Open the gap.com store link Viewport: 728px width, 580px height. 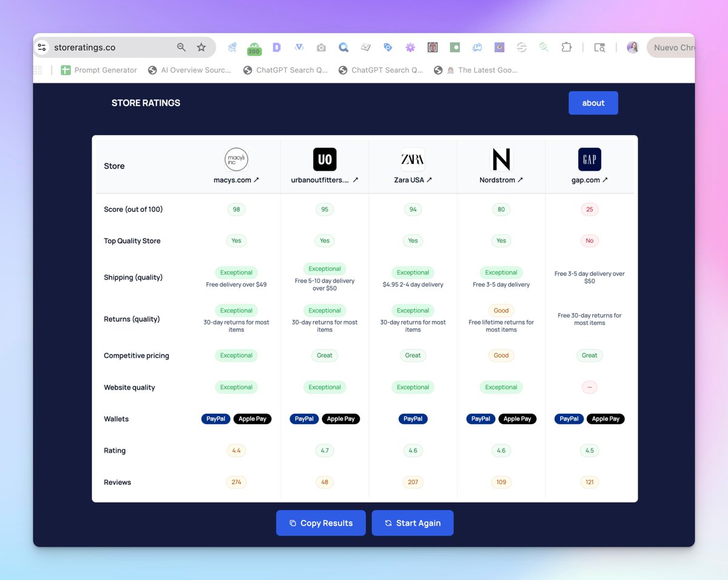[590, 180]
